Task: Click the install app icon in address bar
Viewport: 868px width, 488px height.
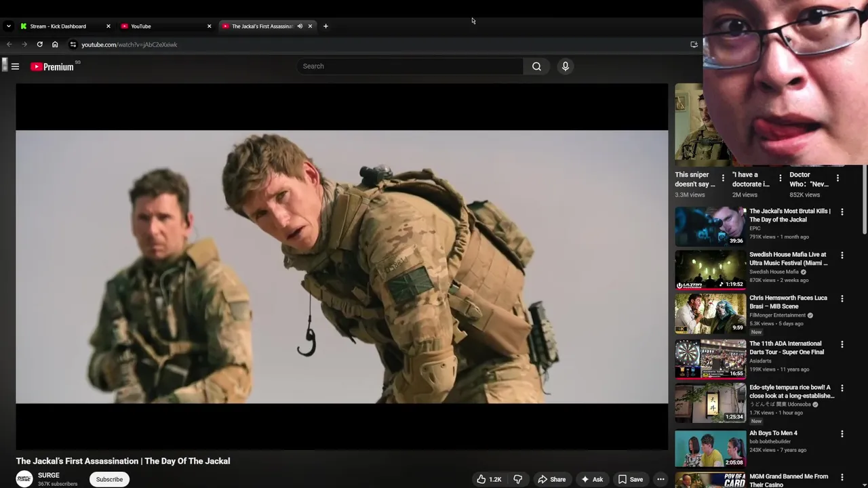Action: [694, 45]
